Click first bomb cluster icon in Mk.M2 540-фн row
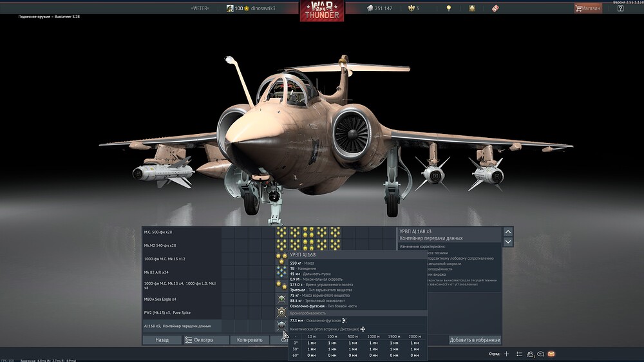644x362 pixels. click(281, 245)
